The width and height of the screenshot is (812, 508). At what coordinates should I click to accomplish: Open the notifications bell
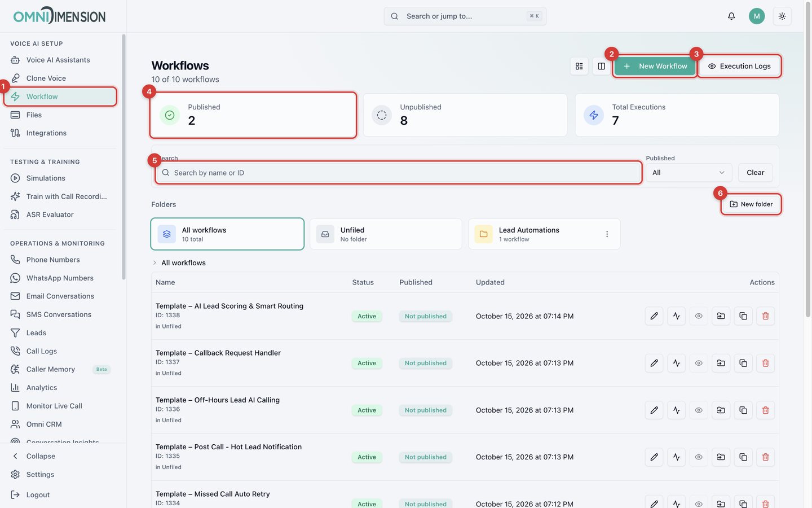point(731,16)
